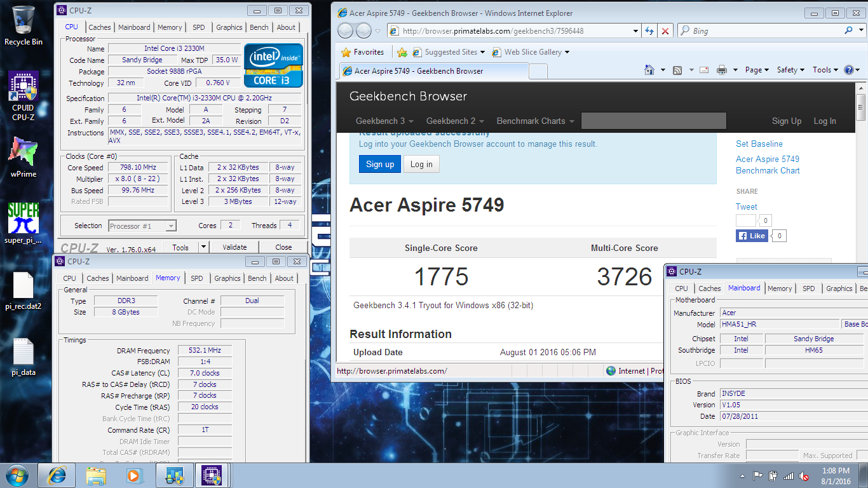Open the IE Page menu dropdown
The image size is (868, 488).
coord(757,70)
